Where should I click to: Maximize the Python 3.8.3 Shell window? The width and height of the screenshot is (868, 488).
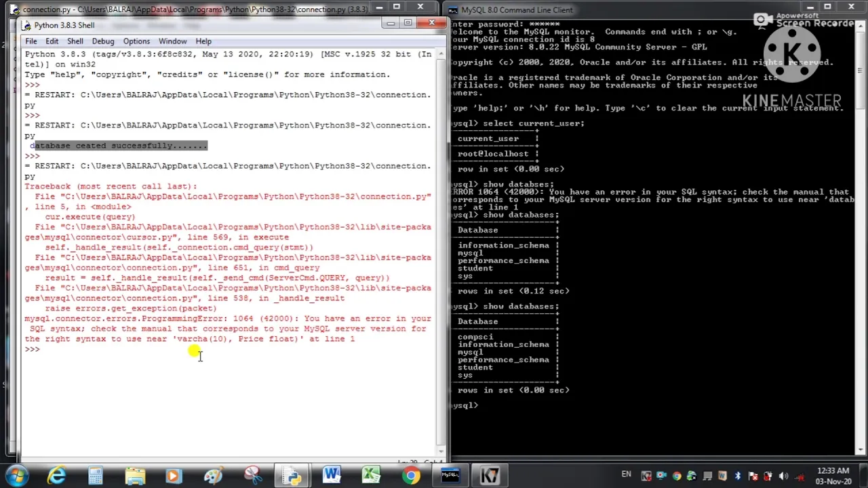point(408,24)
